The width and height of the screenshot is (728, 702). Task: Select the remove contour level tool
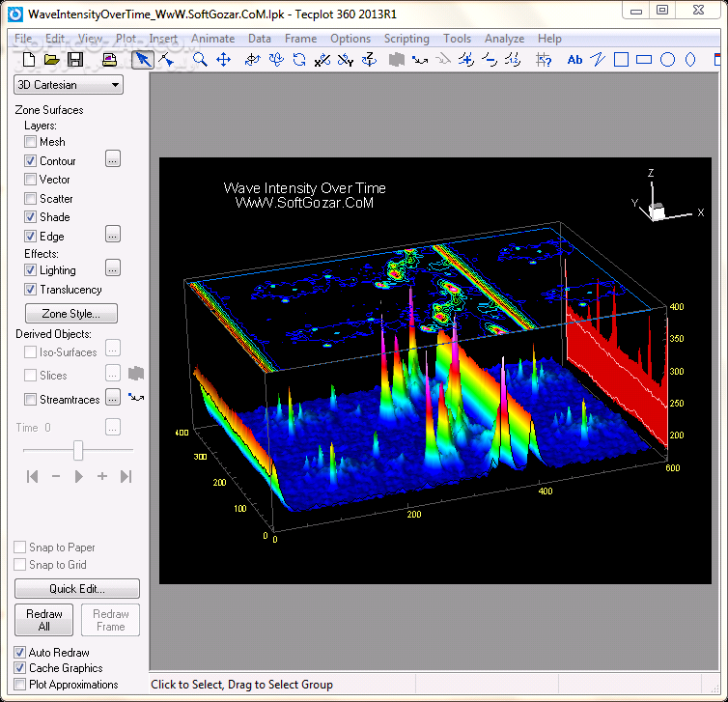click(x=490, y=60)
